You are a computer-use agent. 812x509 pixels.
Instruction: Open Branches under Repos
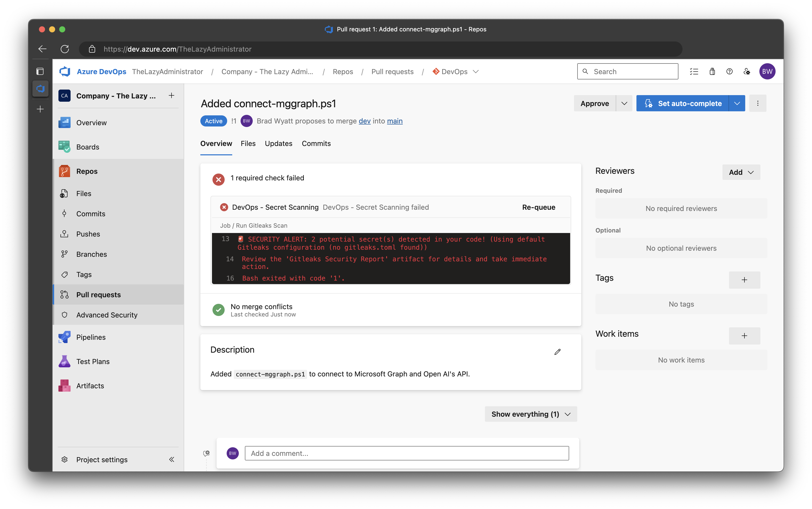pyautogui.click(x=118, y=254)
